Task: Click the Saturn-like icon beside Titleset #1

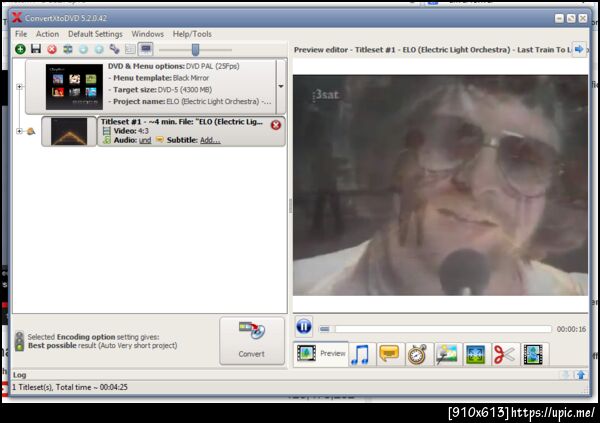Action: click(31, 132)
